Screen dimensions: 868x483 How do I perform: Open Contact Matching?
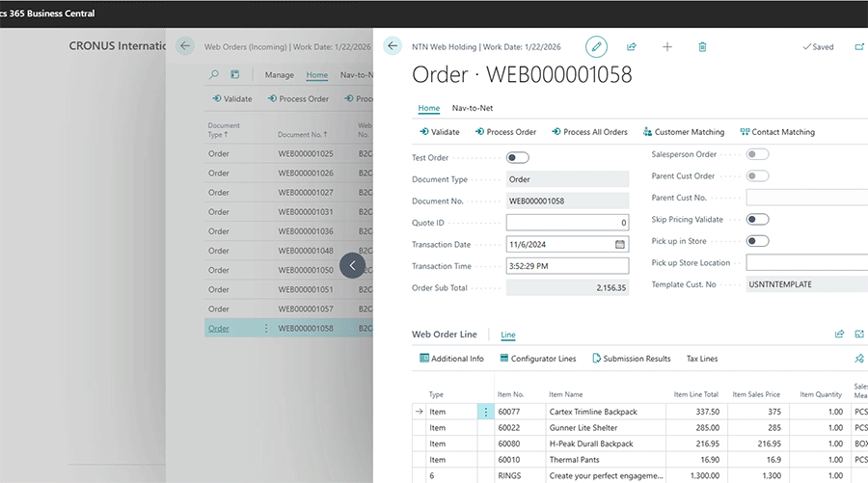coord(777,132)
